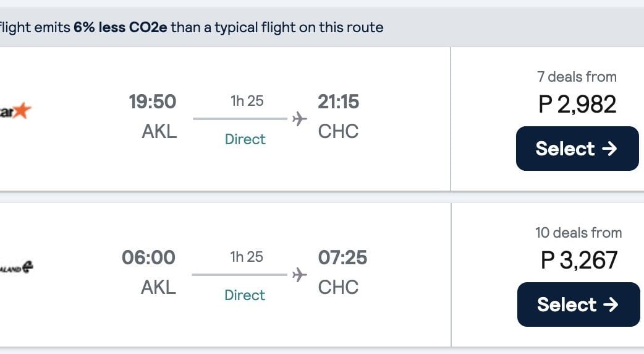Screen dimensions: 644x354
Task: Select the Jetstar flight for P 2,982
Action: [x=577, y=149]
